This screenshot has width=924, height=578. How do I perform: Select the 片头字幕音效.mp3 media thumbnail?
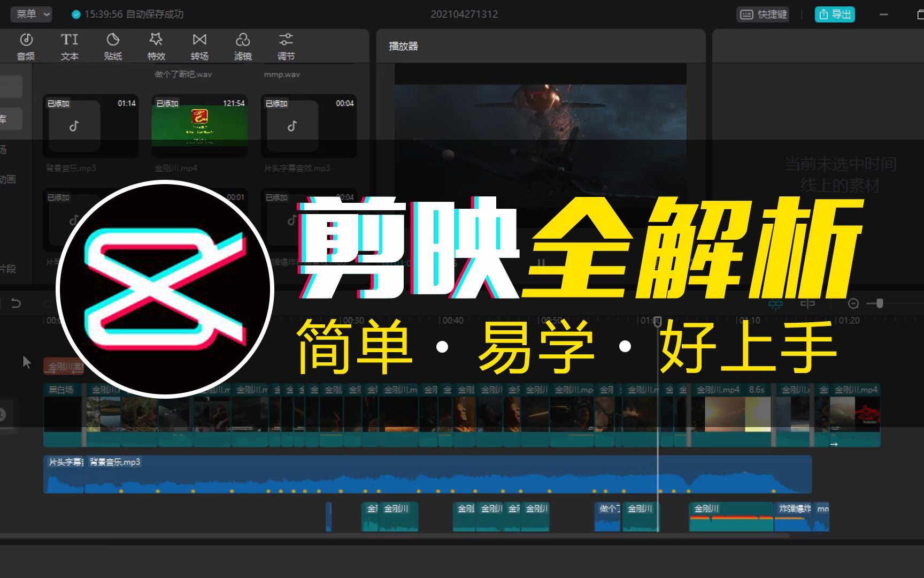coord(309,126)
